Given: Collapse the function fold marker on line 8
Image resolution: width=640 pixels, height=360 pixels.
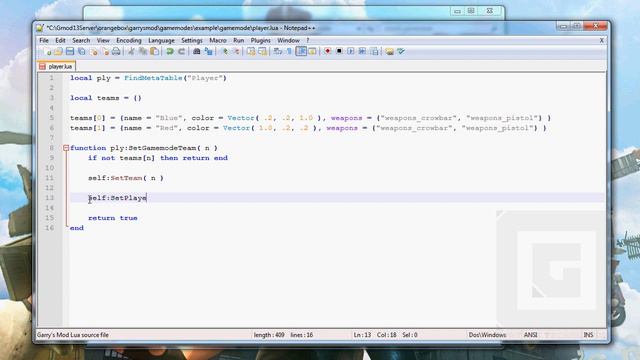Looking at the screenshot, I should tap(66, 148).
